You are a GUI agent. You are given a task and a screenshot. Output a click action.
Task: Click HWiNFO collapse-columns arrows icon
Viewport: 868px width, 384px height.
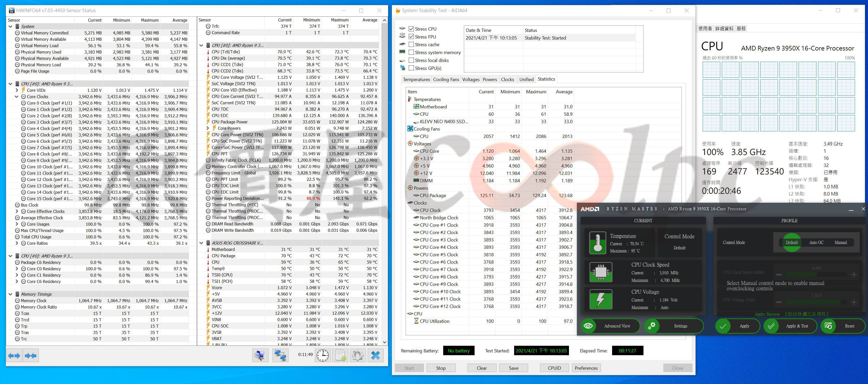tap(31, 355)
